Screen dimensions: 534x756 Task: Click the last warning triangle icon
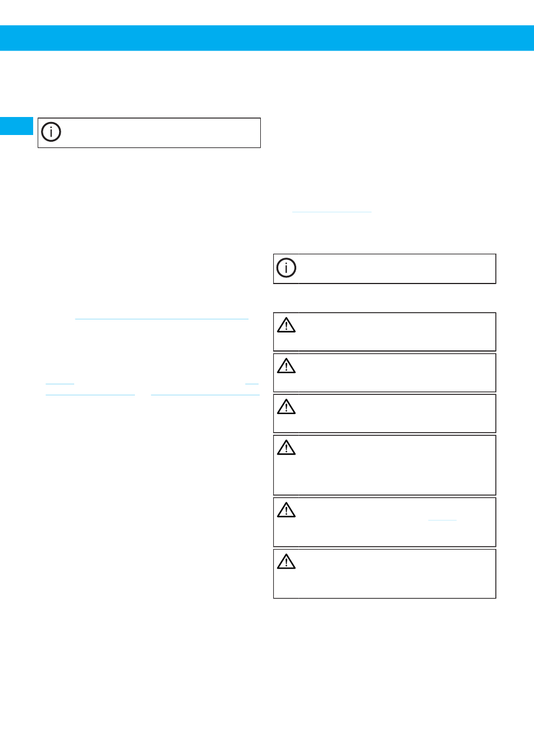[286, 562]
